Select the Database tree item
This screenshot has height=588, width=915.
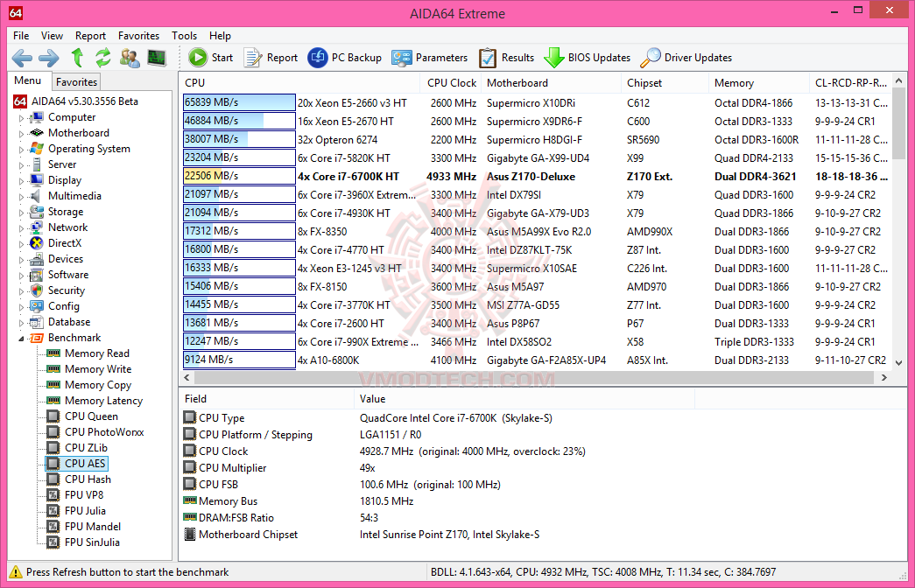[69, 322]
